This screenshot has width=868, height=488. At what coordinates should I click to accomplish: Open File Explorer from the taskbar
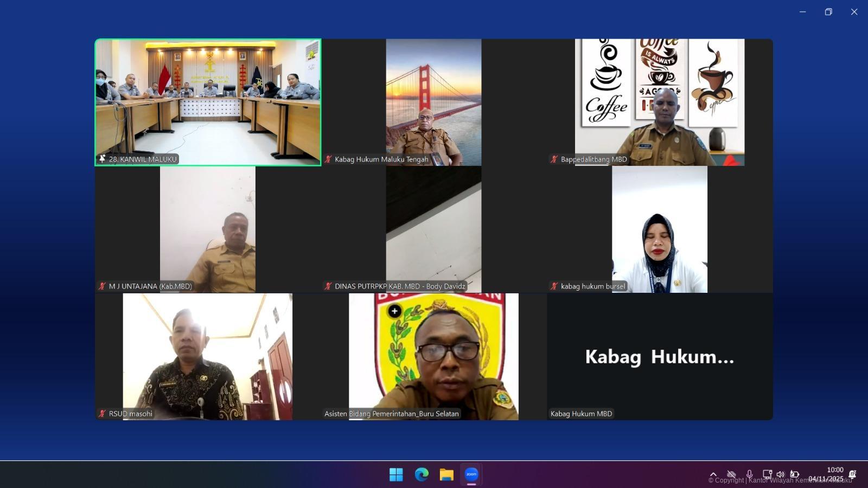click(x=446, y=474)
